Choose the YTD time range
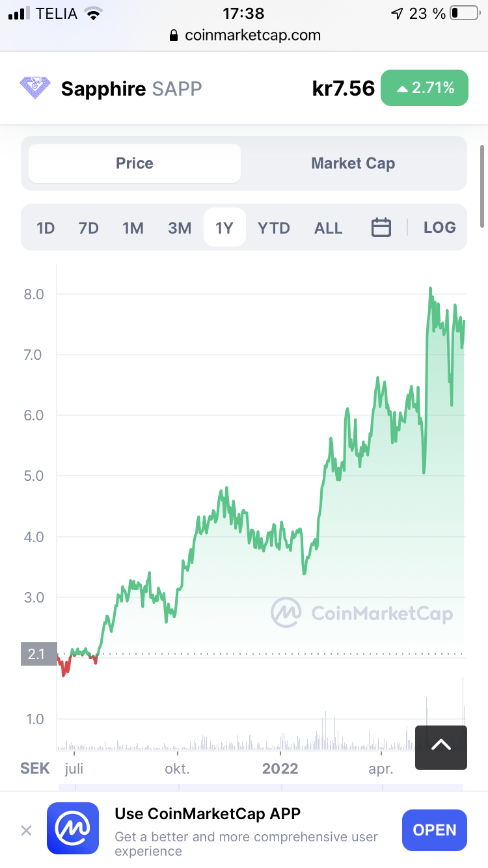The height and width of the screenshot is (868, 488). [x=274, y=228]
